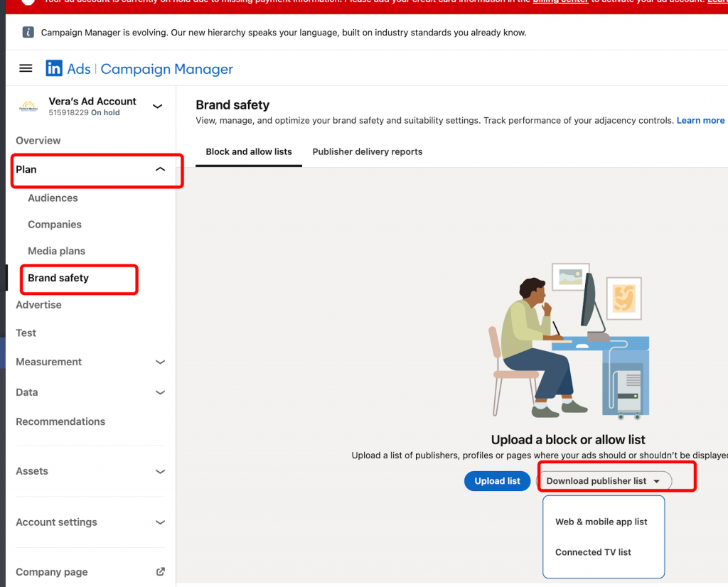
Task: Expand the Account settings section
Action: tap(160, 522)
